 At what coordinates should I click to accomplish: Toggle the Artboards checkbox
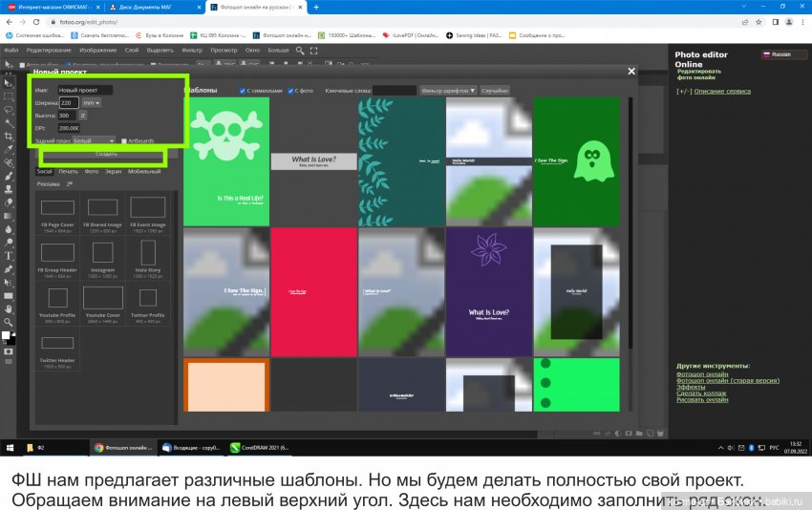click(x=124, y=140)
